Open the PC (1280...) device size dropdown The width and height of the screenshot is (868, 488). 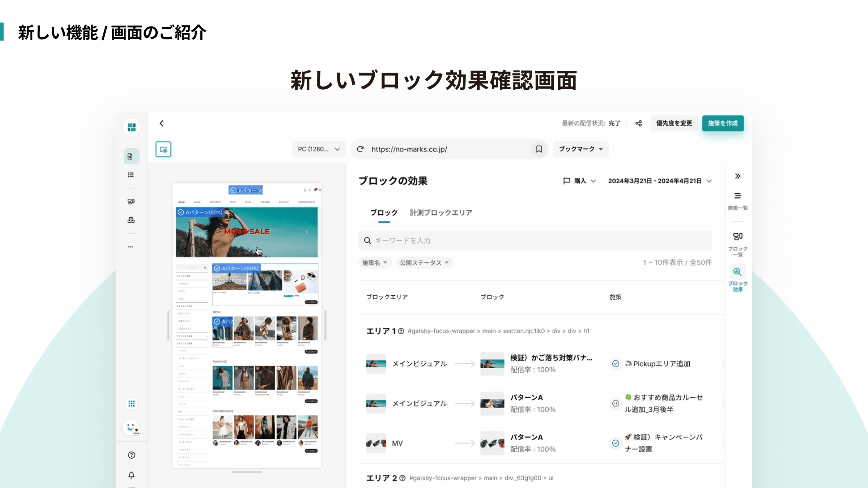319,149
